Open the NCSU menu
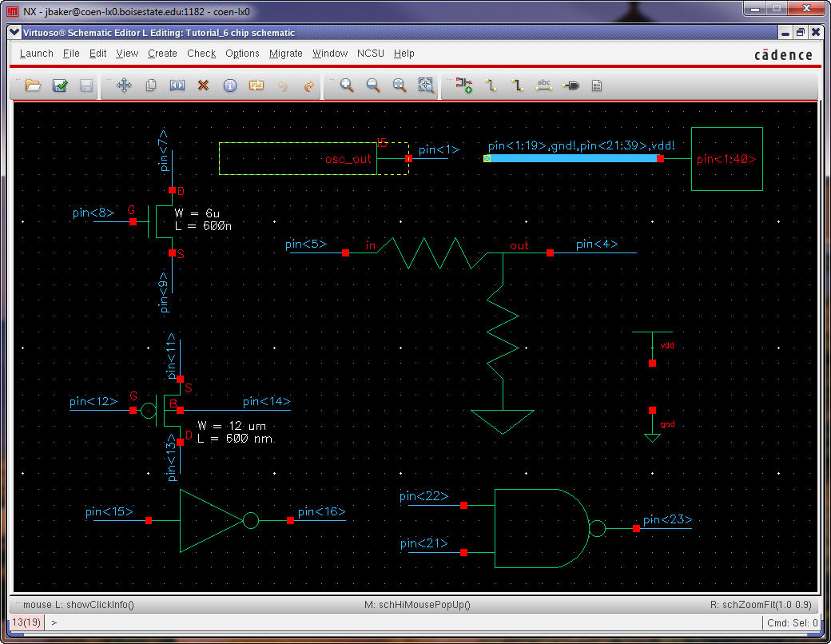Screen dimensions: 831x644 click(371, 54)
